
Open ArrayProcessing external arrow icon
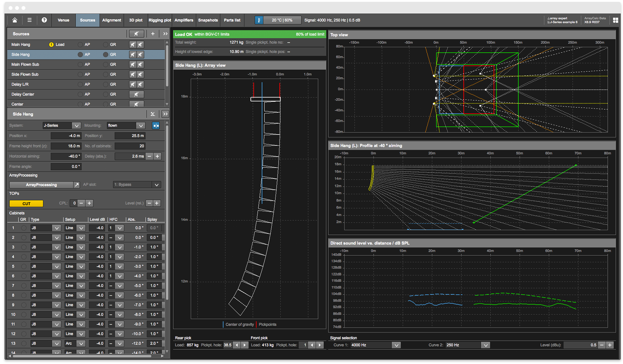pos(77,185)
